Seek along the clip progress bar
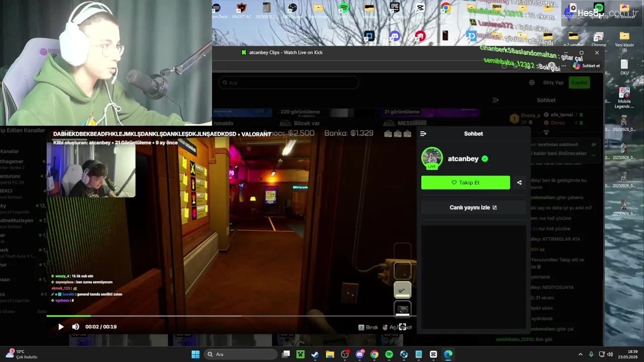 click(x=231, y=316)
